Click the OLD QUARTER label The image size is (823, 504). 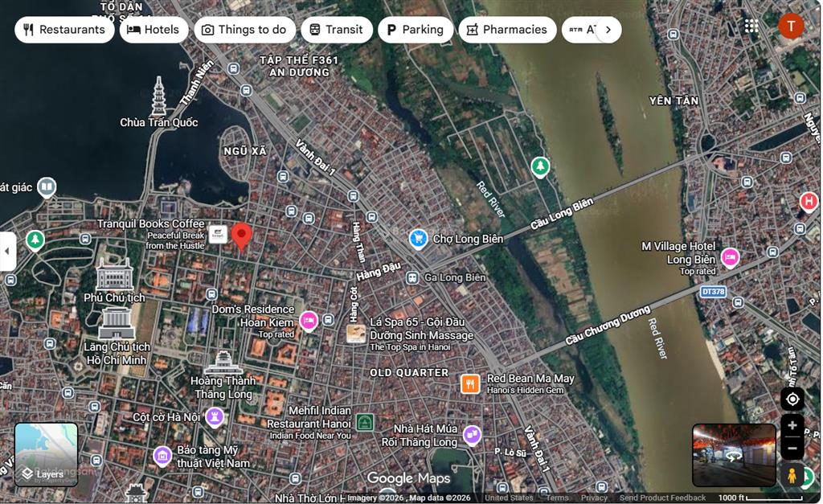tap(409, 373)
